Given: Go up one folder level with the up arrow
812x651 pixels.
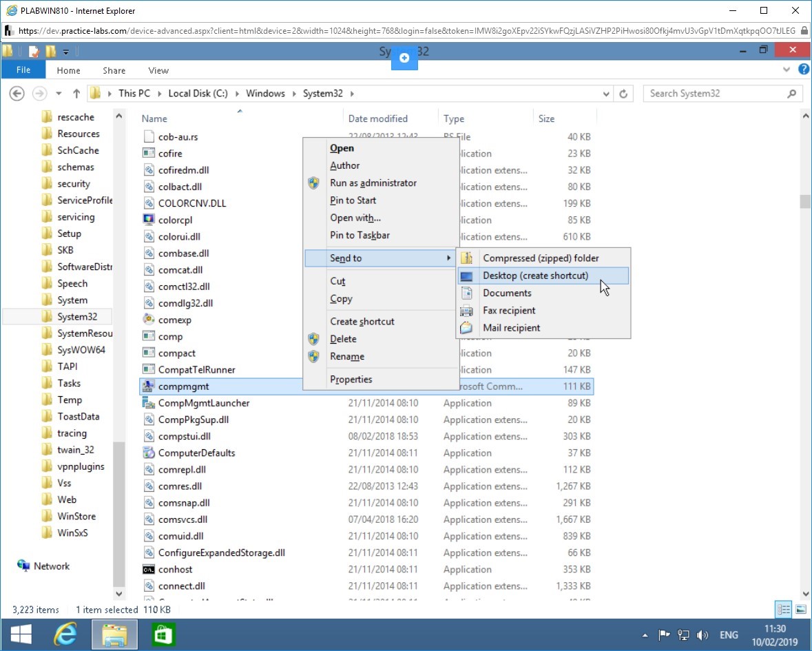Looking at the screenshot, I should [76, 94].
